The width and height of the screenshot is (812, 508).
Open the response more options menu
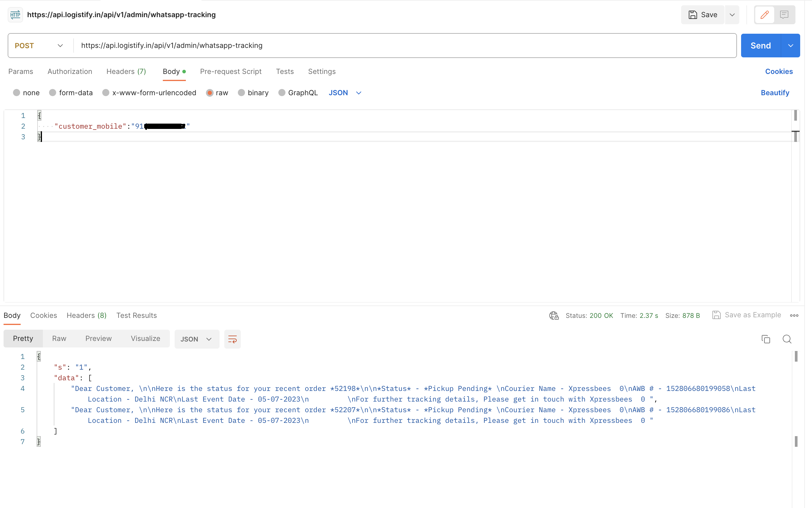coord(794,315)
